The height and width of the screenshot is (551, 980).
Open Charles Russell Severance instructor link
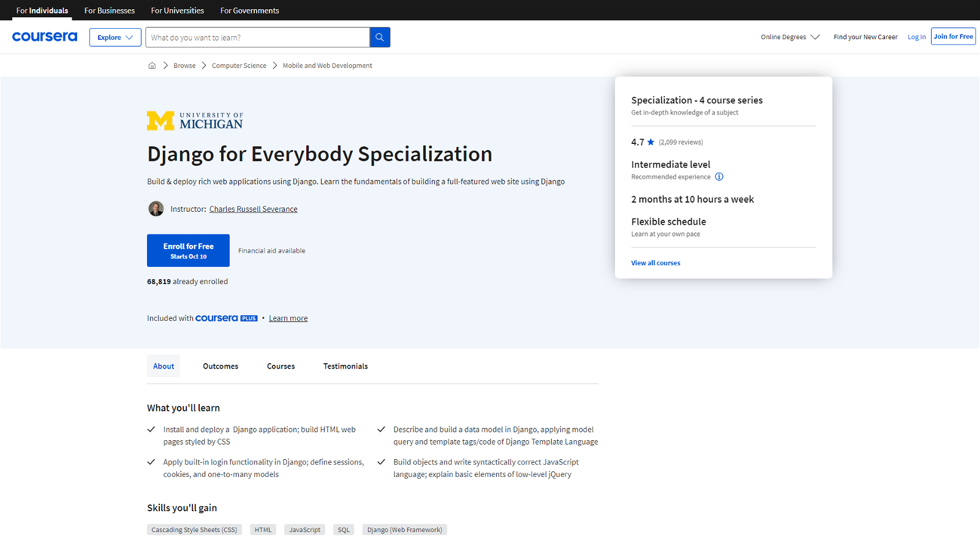(253, 209)
